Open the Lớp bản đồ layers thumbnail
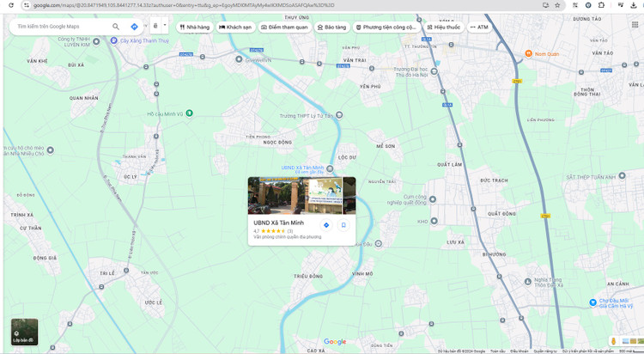The image size is (644, 354). pyautogui.click(x=25, y=332)
